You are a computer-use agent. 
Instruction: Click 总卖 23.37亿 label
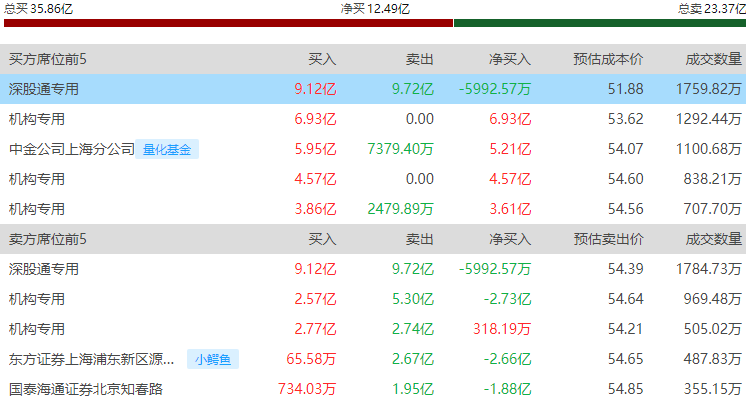[712, 9]
